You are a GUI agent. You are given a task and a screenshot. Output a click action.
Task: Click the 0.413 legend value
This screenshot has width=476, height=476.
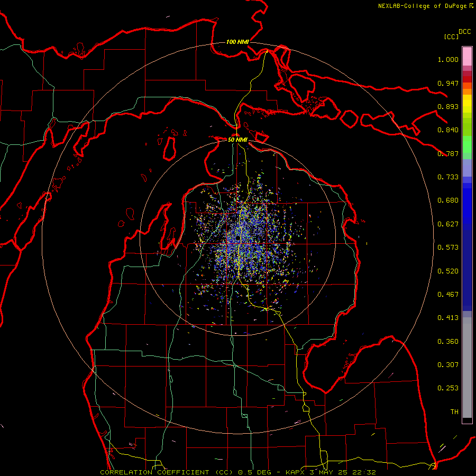[448, 318]
